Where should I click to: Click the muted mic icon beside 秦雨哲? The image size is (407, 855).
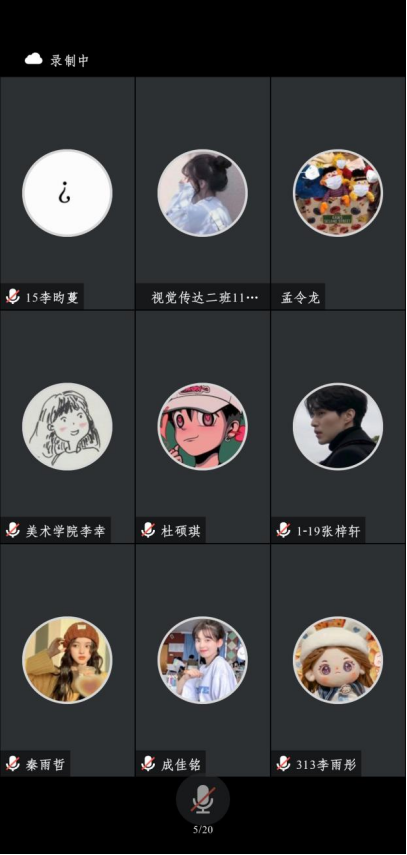click(13, 764)
